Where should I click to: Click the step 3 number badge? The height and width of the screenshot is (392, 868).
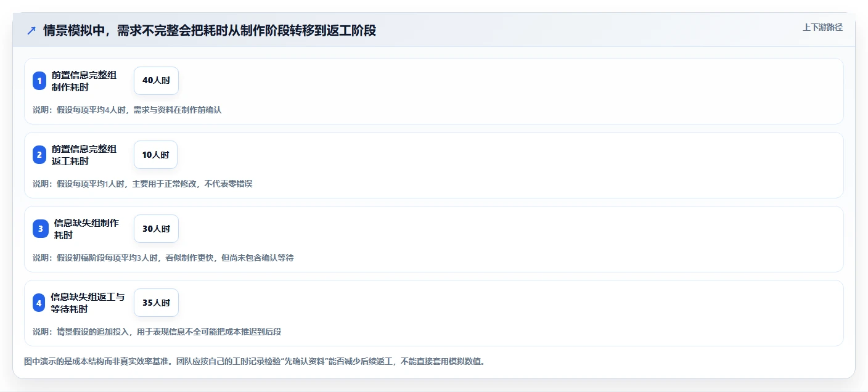[x=41, y=229]
